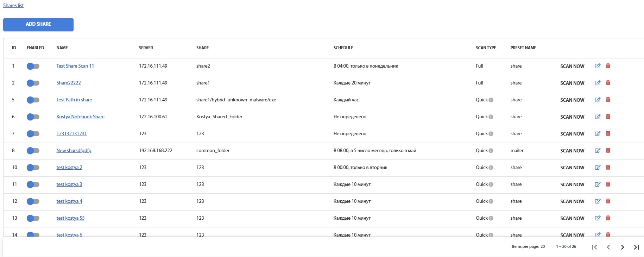Viewport: 644px width, 257px height.
Task: Delete the Share22222 share
Action: point(608,83)
